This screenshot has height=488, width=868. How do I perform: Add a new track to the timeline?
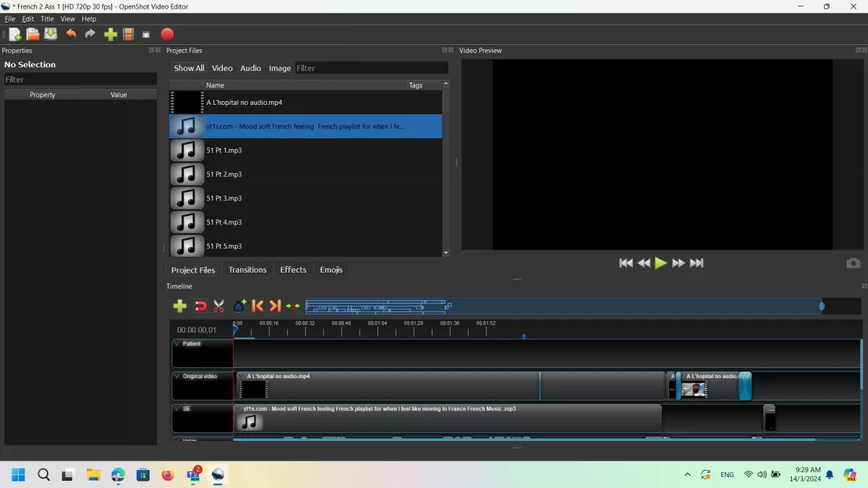point(179,306)
